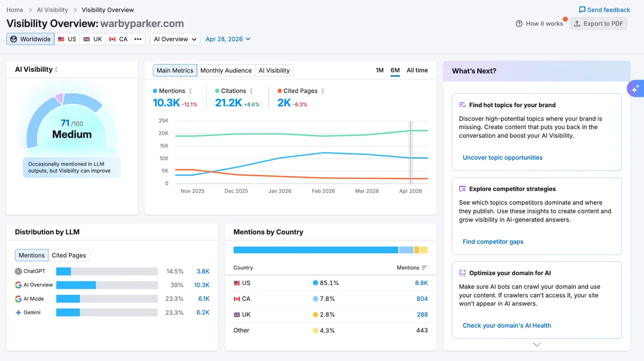Screen dimensions: 644x361
Task: Select the 1M time range
Action: 379,70
